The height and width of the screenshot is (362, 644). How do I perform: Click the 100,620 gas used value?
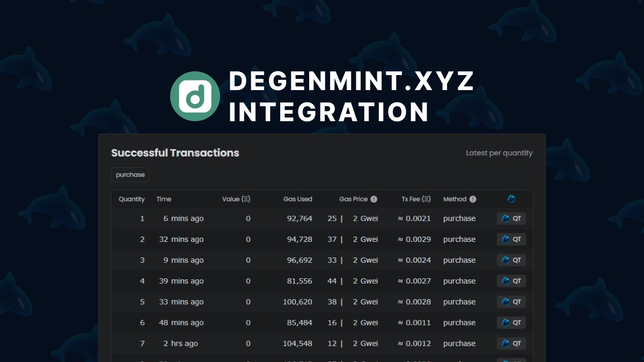297,302
